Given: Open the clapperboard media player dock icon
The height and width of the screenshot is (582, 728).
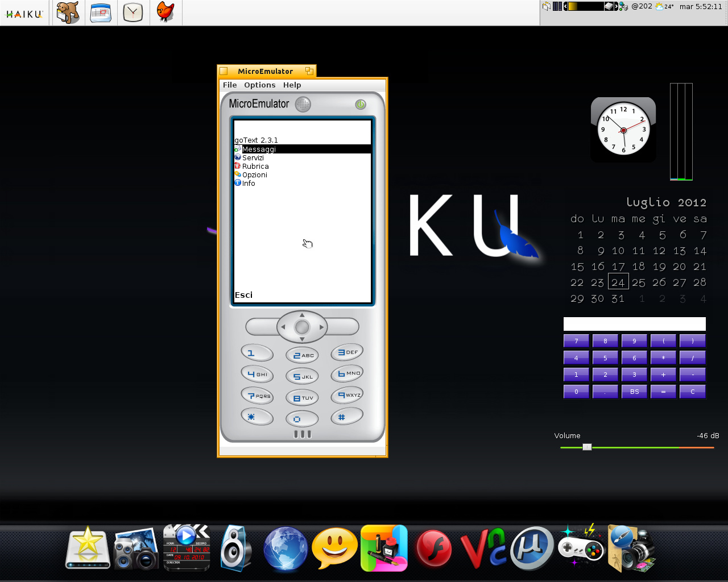Looking at the screenshot, I should 187,548.
